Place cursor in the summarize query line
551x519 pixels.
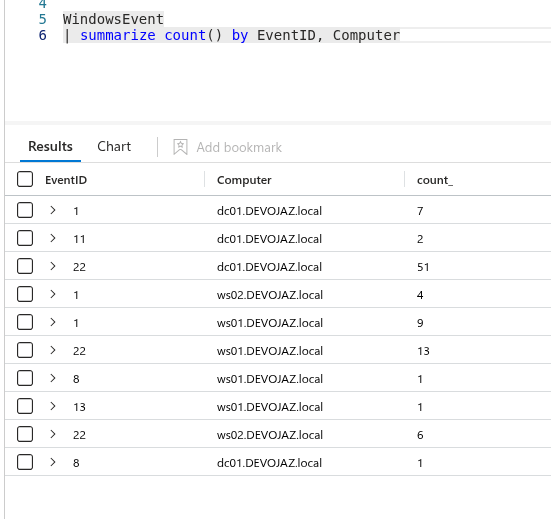coord(231,35)
